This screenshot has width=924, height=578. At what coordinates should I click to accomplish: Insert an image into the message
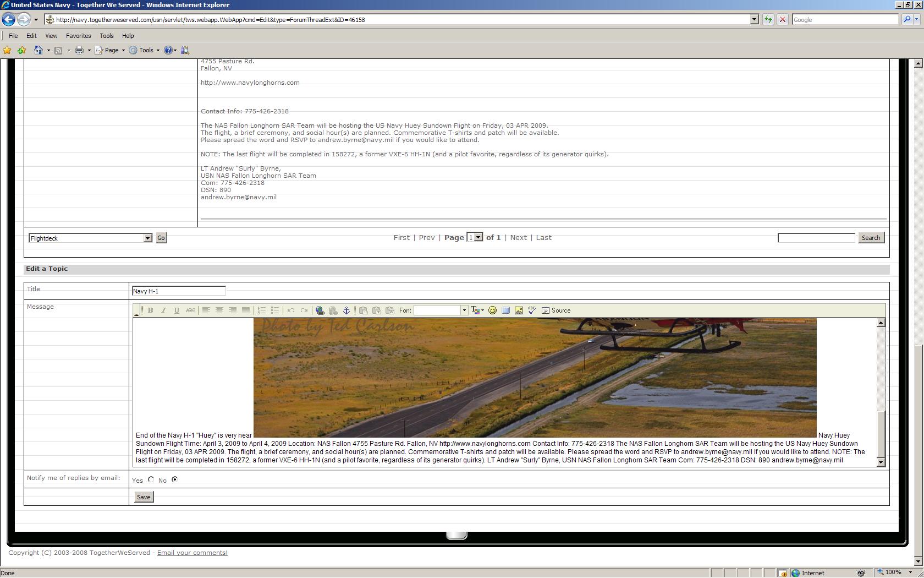point(519,310)
